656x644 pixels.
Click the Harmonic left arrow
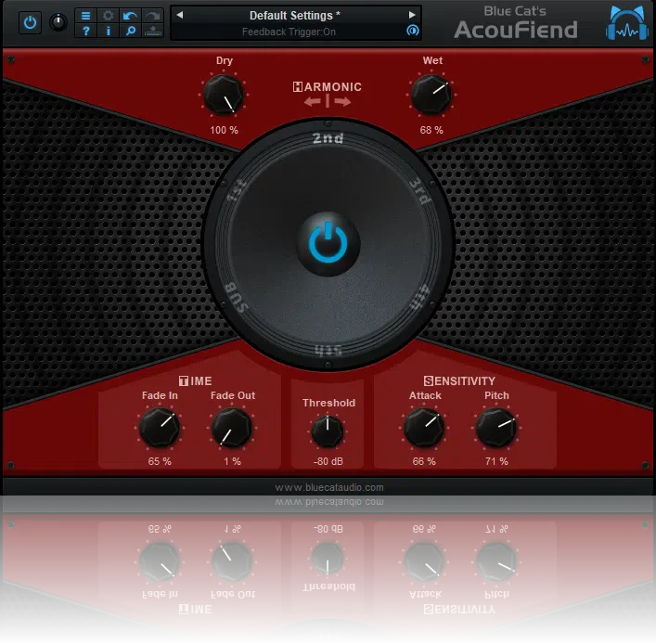(313, 101)
